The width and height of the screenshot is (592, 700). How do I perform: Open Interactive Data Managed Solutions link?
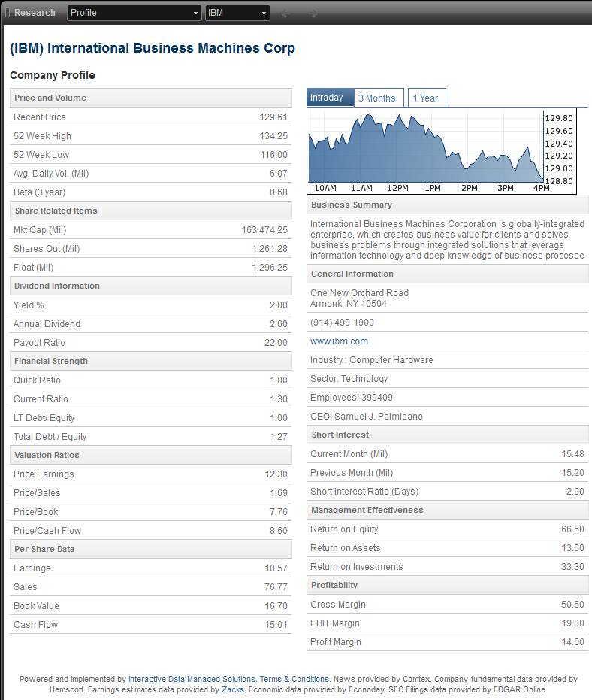(192, 679)
